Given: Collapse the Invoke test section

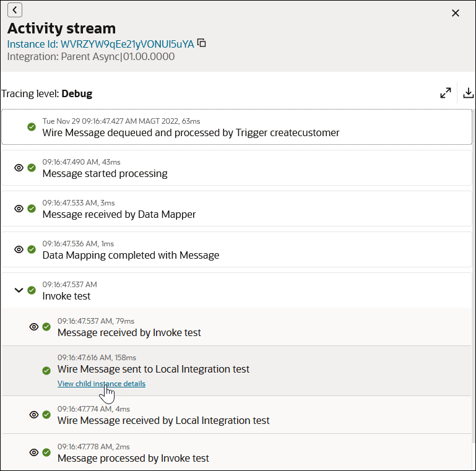Looking at the screenshot, I should click(x=19, y=290).
